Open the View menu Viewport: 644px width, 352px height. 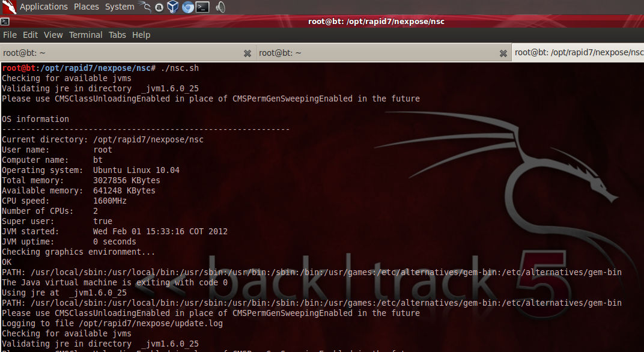[53, 35]
